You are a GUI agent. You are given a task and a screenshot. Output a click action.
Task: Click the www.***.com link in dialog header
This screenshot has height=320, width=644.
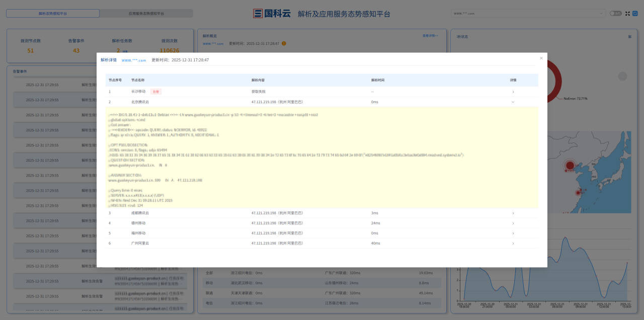pyautogui.click(x=134, y=60)
